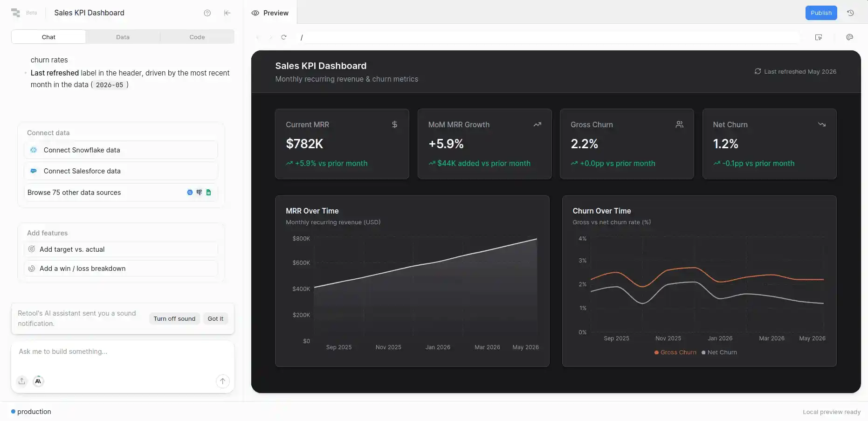This screenshot has height=421, width=868.
Task: Toggle Net Churn series in chart legend
Action: pyautogui.click(x=719, y=352)
